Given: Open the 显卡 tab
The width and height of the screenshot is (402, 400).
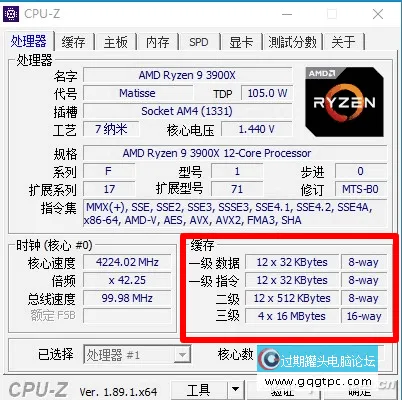Looking at the screenshot, I should tap(241, 42).
